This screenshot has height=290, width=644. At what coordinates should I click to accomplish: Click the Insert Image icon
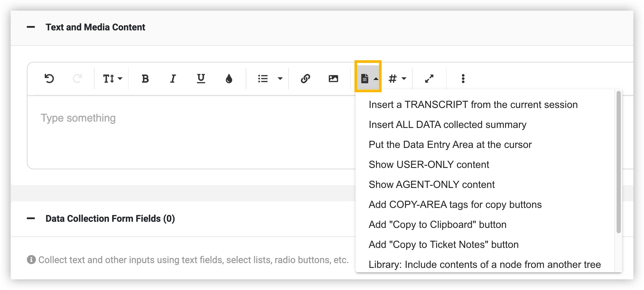coord(333,78)
